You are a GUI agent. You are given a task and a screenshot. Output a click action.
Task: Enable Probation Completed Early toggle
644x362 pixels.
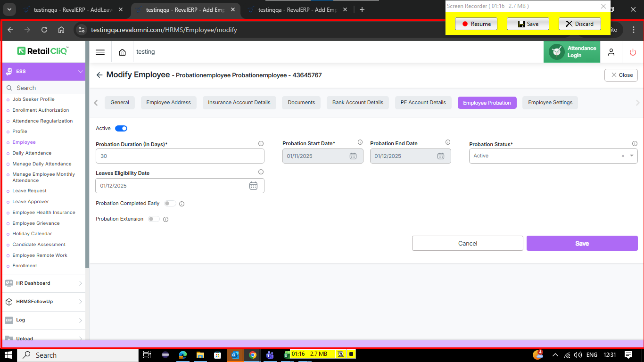pyautogui.click(x=170, y=204)
